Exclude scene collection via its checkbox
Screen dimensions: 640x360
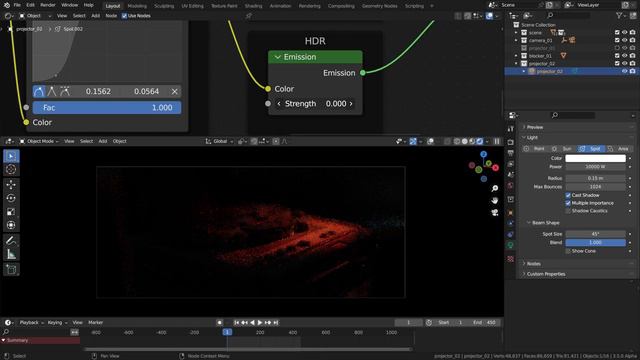click(617, 32)
